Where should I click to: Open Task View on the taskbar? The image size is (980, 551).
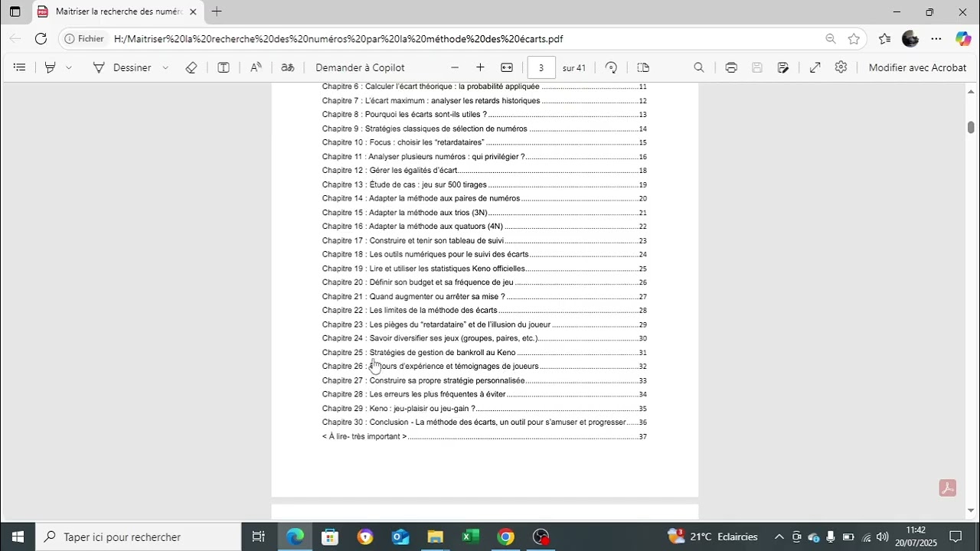(259, 536)
